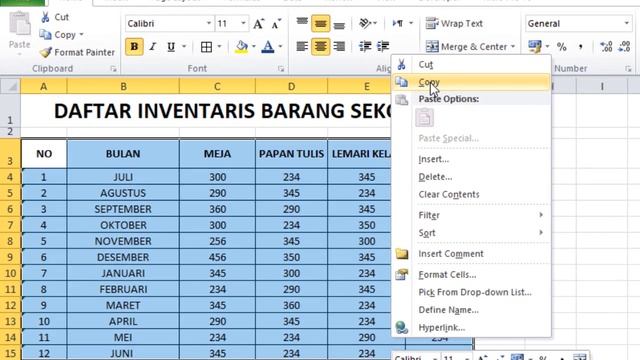This screenshot has height=360, width=640.
Task: Apply the blue font color A
Action: 268,47
